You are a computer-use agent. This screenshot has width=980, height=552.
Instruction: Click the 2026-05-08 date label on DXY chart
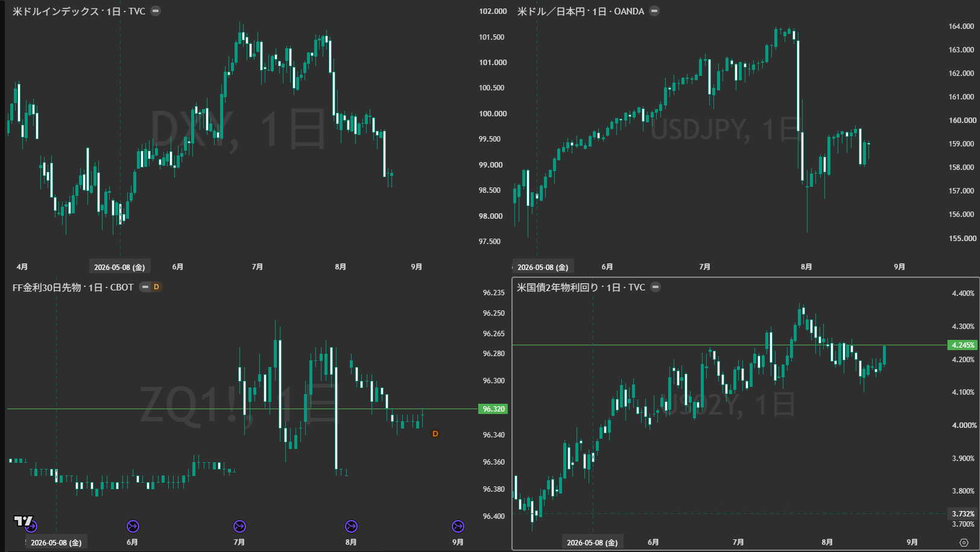coord(119,267)
